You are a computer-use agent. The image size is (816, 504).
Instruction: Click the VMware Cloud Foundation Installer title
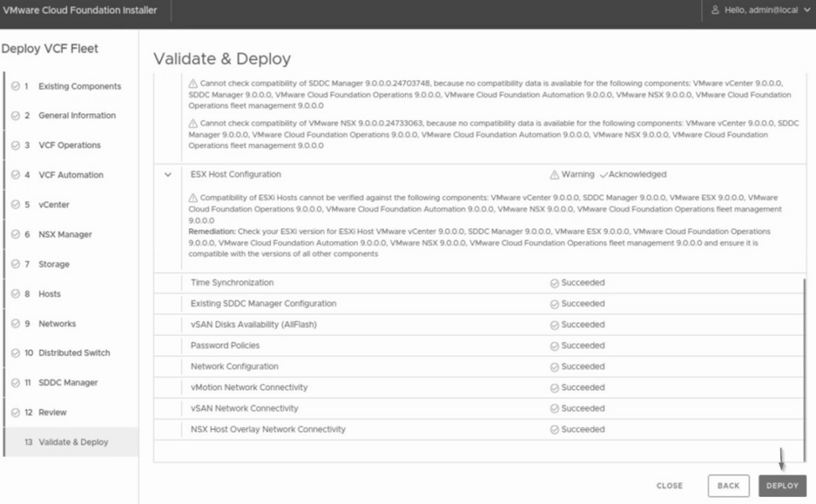click(x=80, y=10)
